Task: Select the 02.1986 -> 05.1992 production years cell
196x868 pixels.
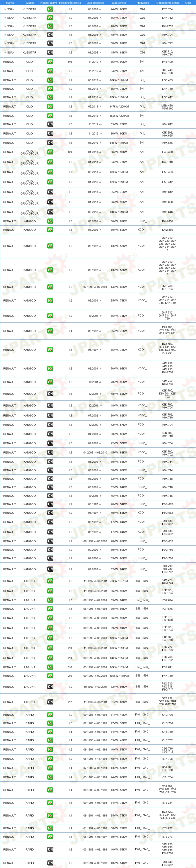Action: coord(95,723)
